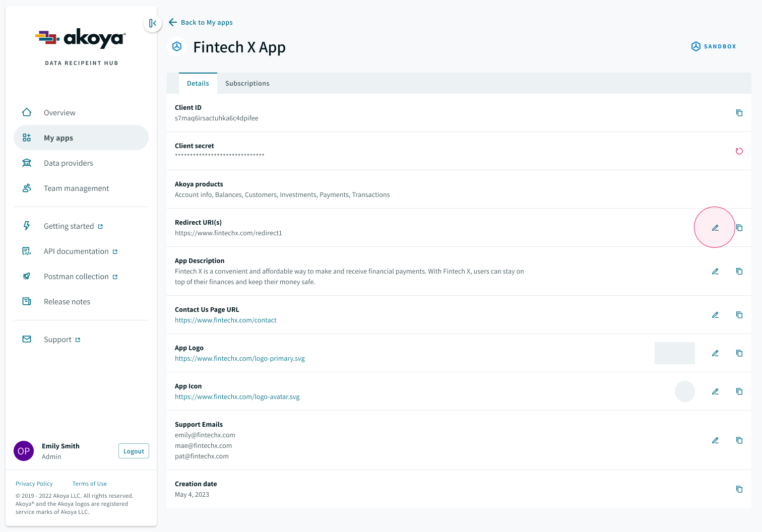Copy the App Icon URL
The image size is (762, 532).
tap(739, 391)
